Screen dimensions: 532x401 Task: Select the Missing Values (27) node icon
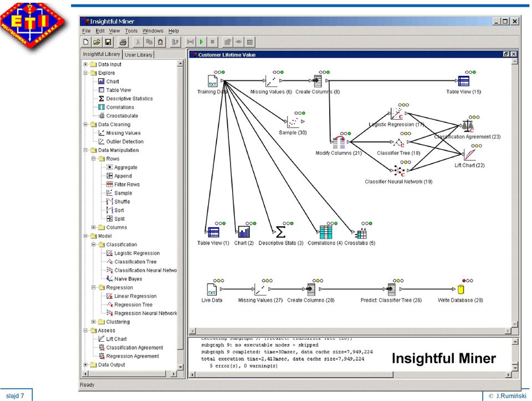(x=260, y=290)
